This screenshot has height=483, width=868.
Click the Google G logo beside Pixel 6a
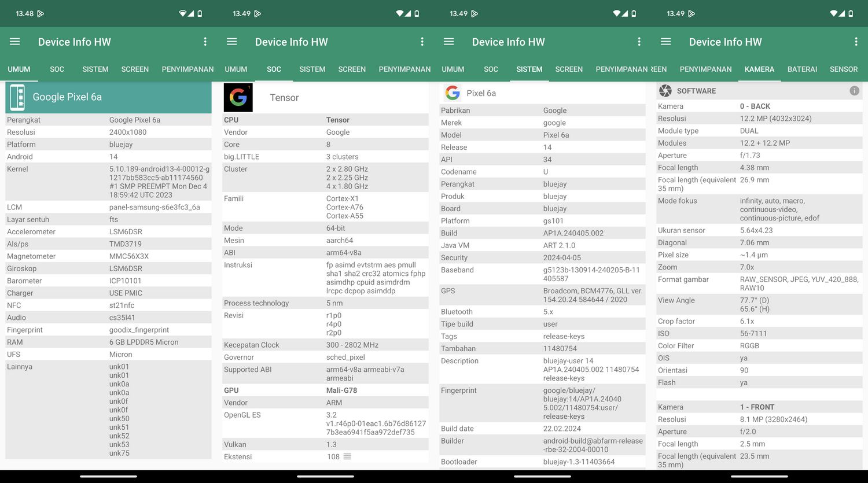pyautogui.click(x=453, y=93)
